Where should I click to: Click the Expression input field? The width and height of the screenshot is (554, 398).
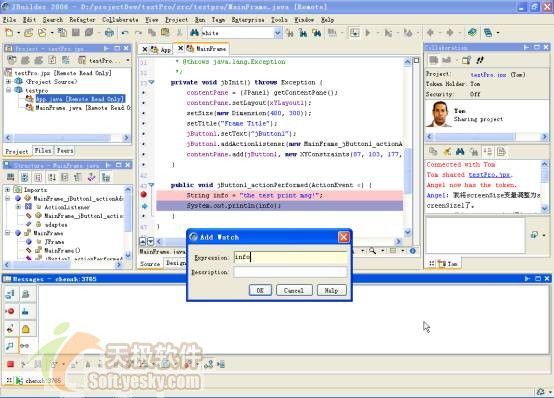(290, 257)
